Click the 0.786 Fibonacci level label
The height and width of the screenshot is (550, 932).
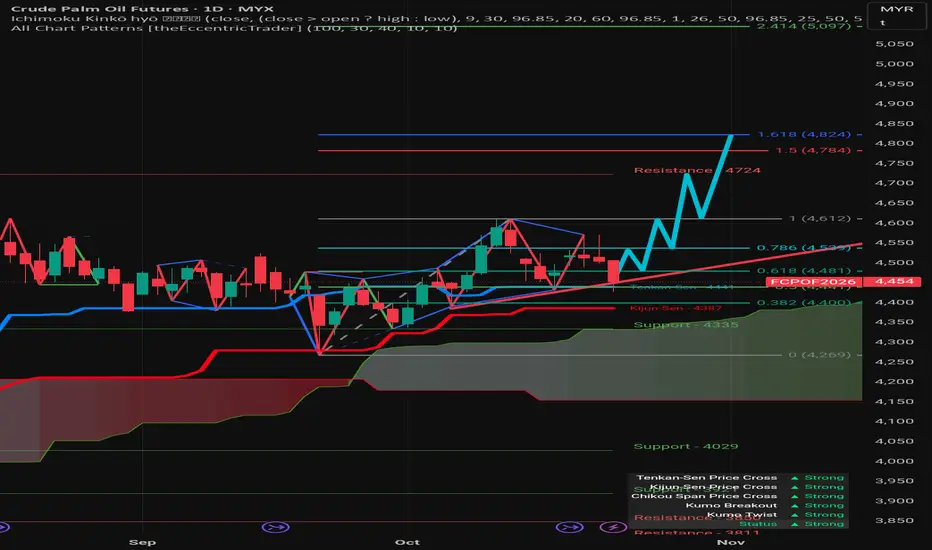pos(804,248)
